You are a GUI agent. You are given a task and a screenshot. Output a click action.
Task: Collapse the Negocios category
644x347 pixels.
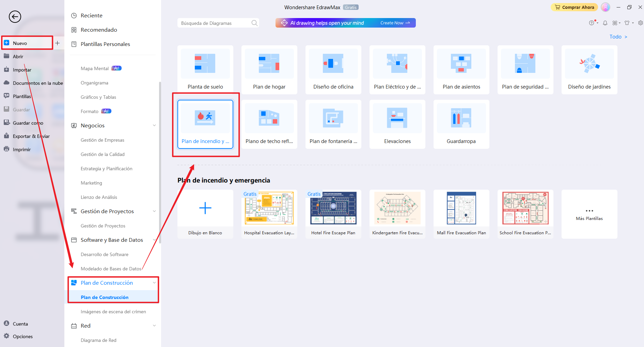click(154, 125)
